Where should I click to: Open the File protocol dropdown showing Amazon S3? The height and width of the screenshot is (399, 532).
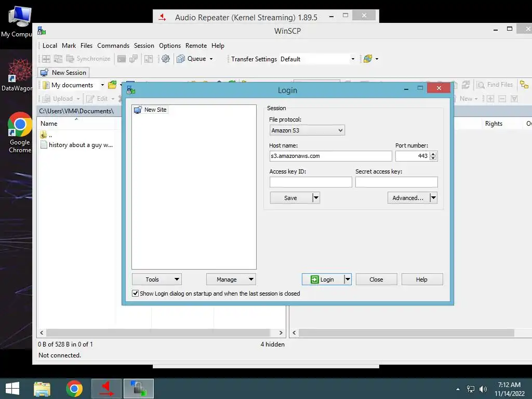[307, 130]
